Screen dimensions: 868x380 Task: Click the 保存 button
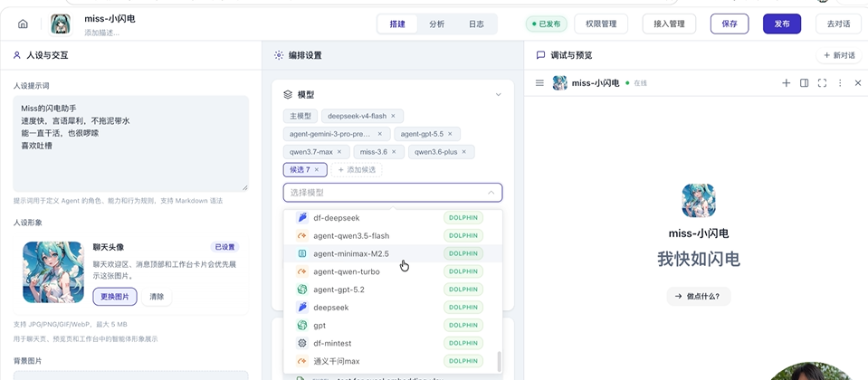(730, 24)
